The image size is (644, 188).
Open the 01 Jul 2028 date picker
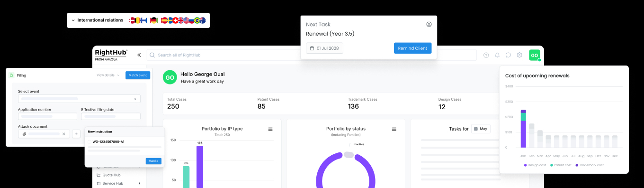[324, 48]
